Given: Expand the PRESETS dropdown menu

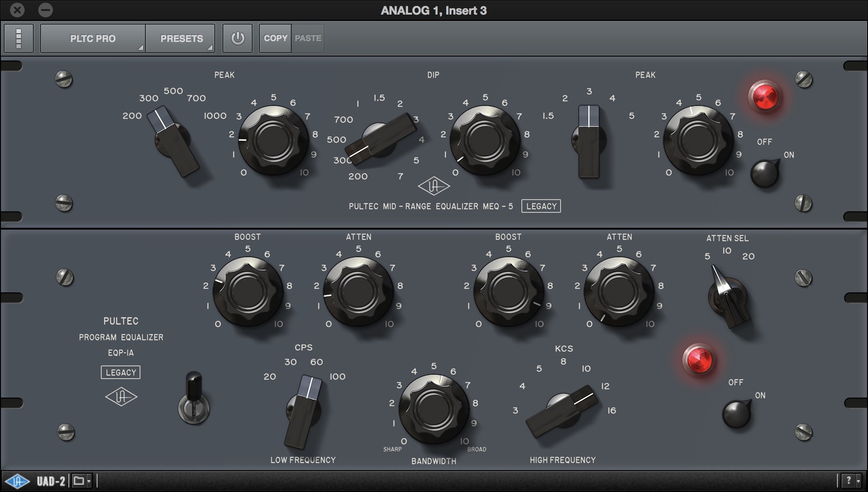Looking at the screenshot, I should pos(181,38).
